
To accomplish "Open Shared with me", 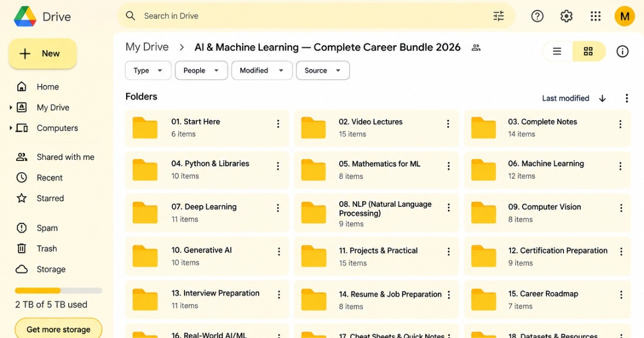I will point(56,157).
